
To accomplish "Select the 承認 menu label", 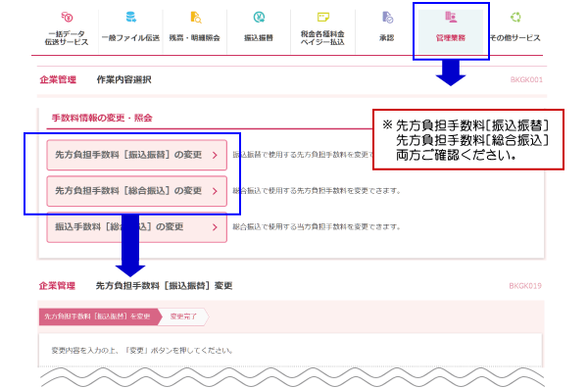I will (x=387, y=38).
